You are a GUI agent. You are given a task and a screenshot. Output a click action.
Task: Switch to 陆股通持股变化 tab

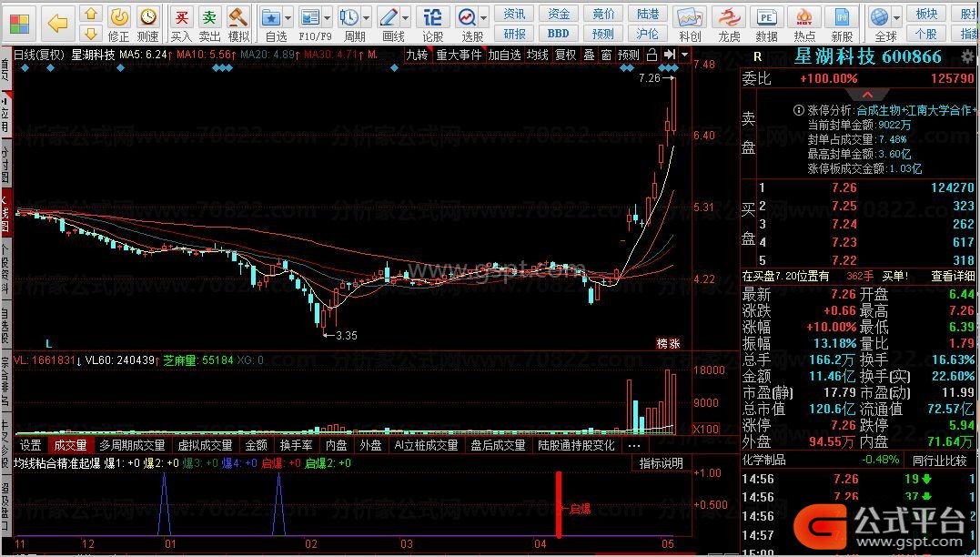[576, 446]
